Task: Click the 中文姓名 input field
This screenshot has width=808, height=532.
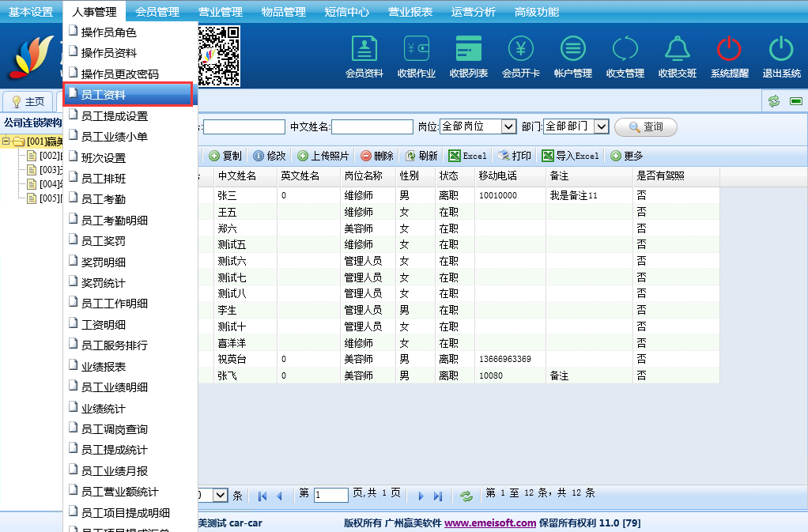Action: click(372, 126)
